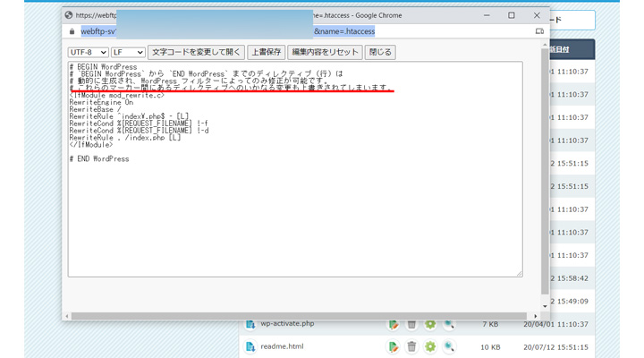Click the download icon beside readme.html

pos(250,347)
